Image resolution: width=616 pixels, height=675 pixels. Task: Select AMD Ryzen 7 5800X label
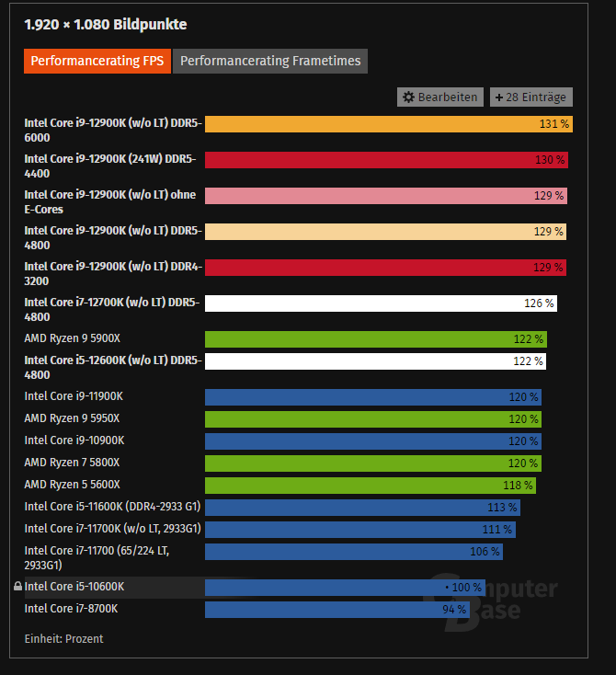pos(72,463)
